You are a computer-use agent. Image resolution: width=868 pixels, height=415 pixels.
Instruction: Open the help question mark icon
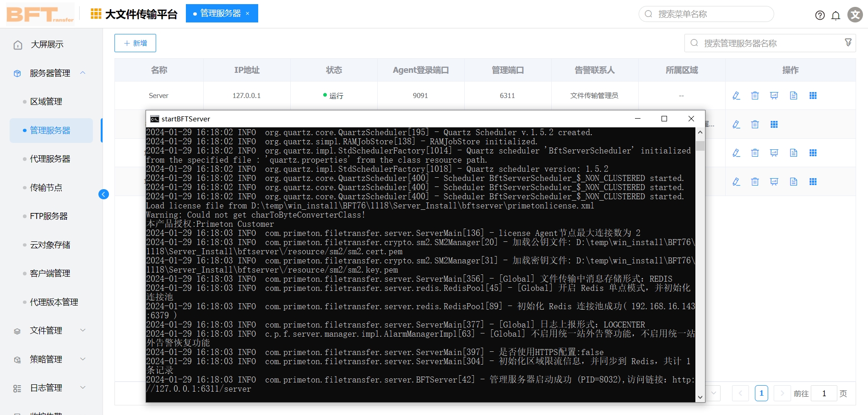pyautogui.click(x=820, y=16)
